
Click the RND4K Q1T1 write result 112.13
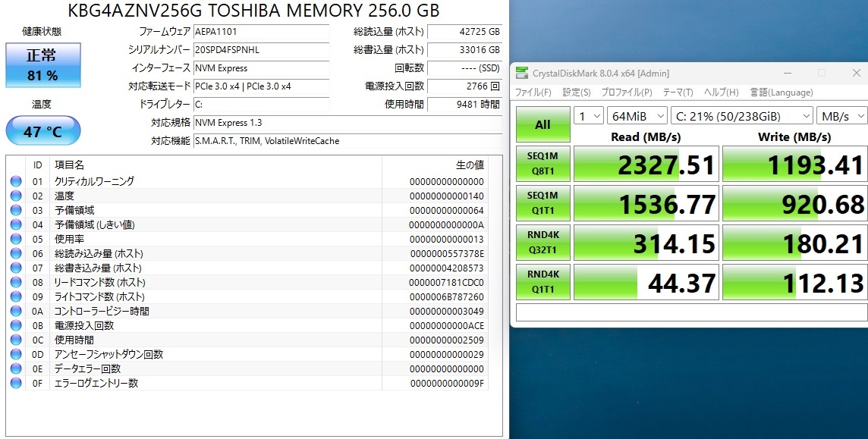coord(795,282)
